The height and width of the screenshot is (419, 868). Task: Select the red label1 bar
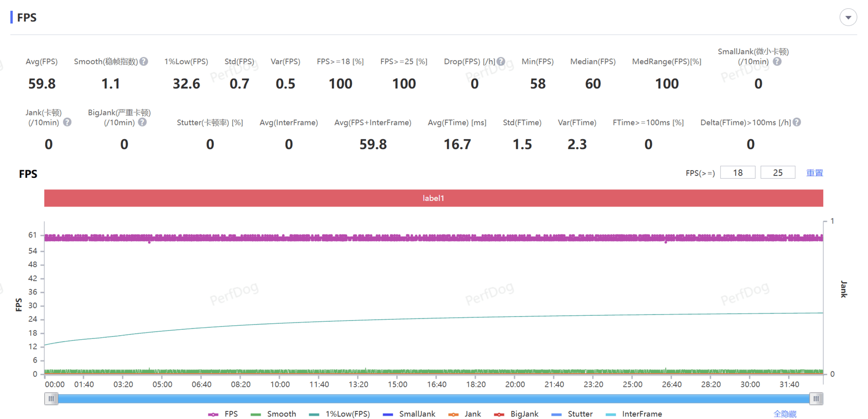433,198
